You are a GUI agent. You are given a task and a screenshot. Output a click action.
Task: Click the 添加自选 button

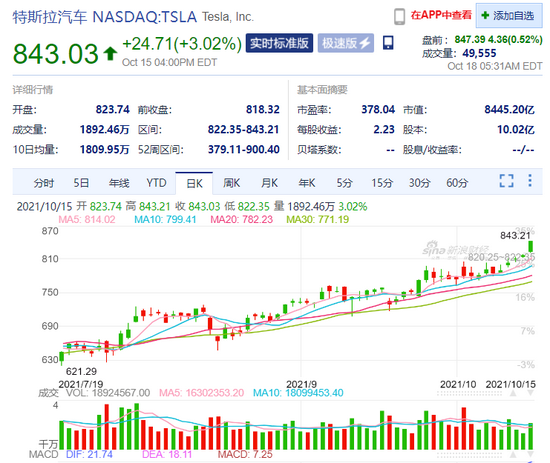(509, 15)
